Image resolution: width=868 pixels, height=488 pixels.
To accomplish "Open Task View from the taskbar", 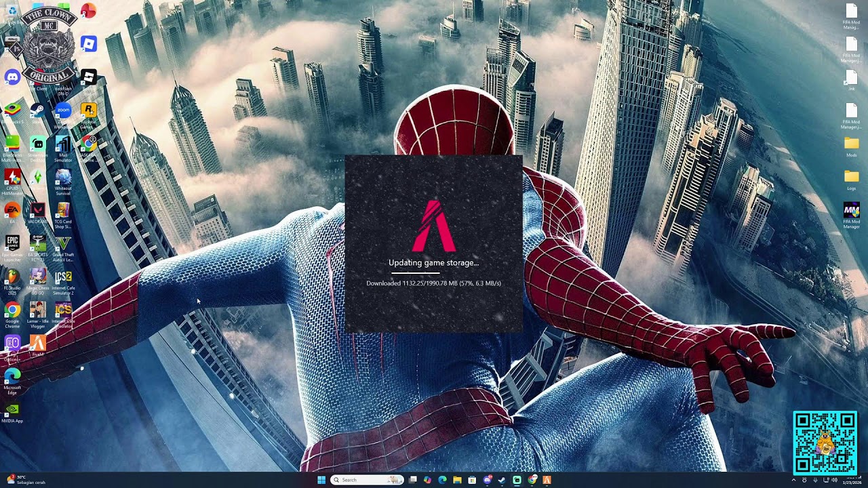I will click(x=413, y=480).
